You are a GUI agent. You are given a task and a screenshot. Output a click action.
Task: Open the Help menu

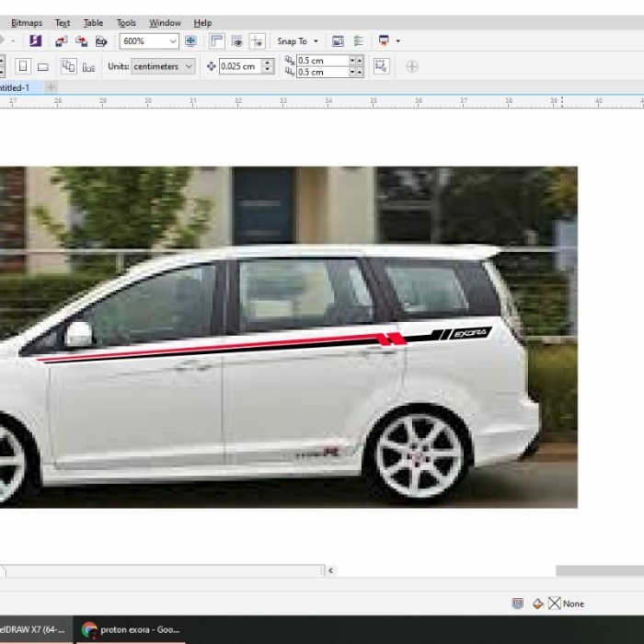tap(202, 23)
